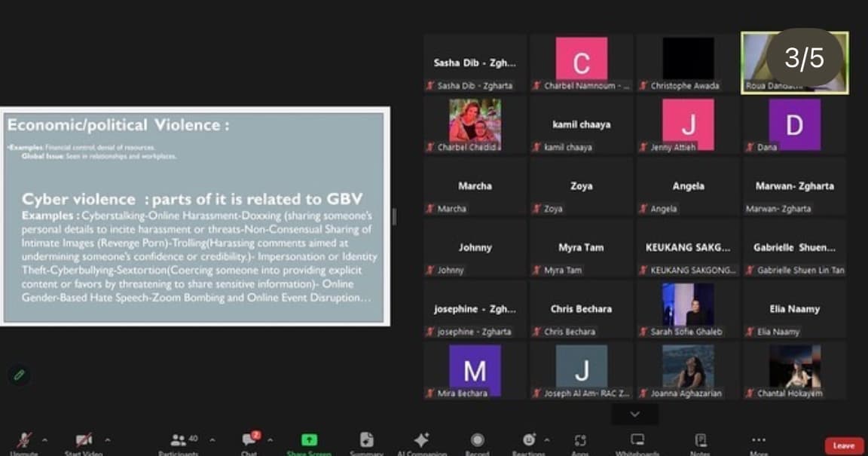868x456 pixels.
Task: Open the Participants panel
Action: coord(179,441)
